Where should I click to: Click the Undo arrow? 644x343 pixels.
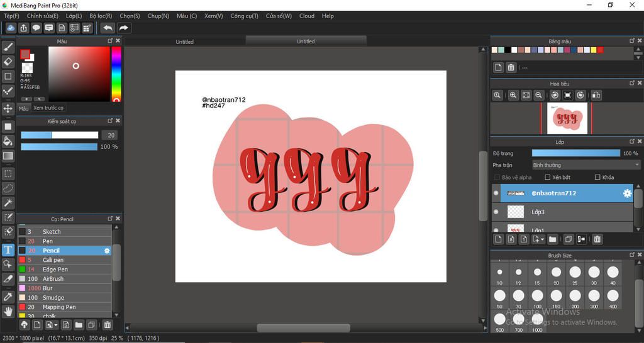coord(108,28)
